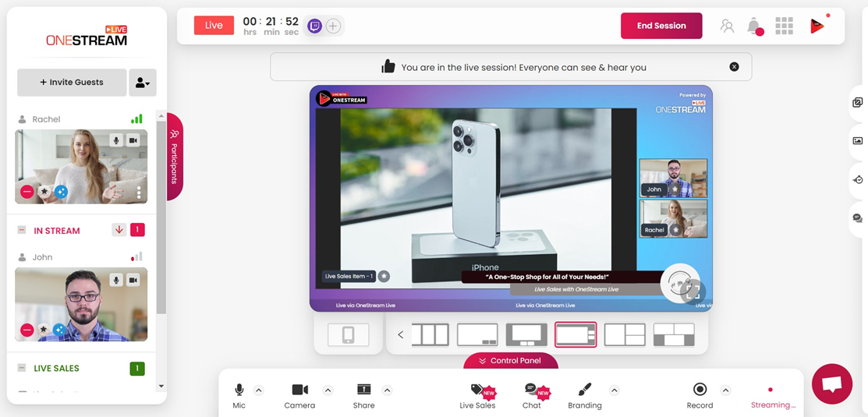Star John's thumbnail in stream preview
This screenshot has height=417, width=868.
click(x=675, y=189)
